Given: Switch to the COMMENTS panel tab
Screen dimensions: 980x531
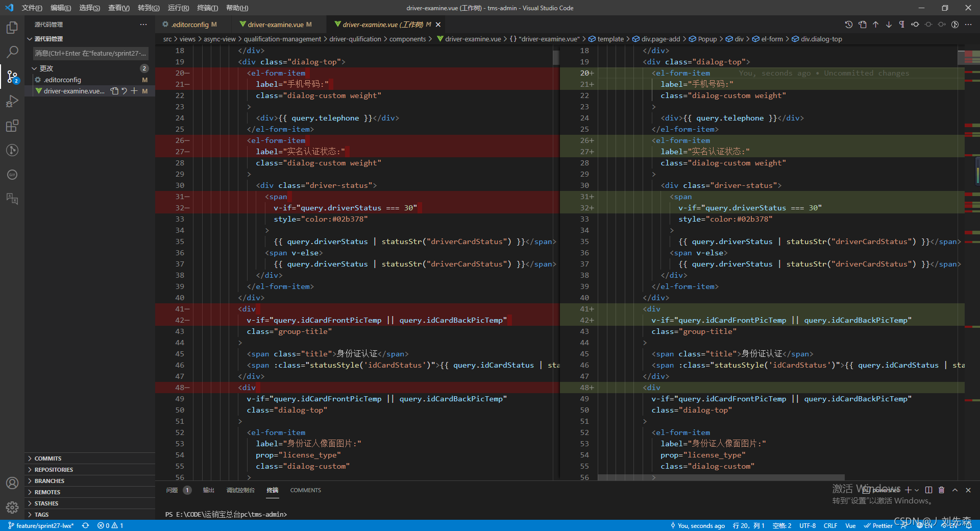Looking at the screenshot, I should tap(306, 490).
